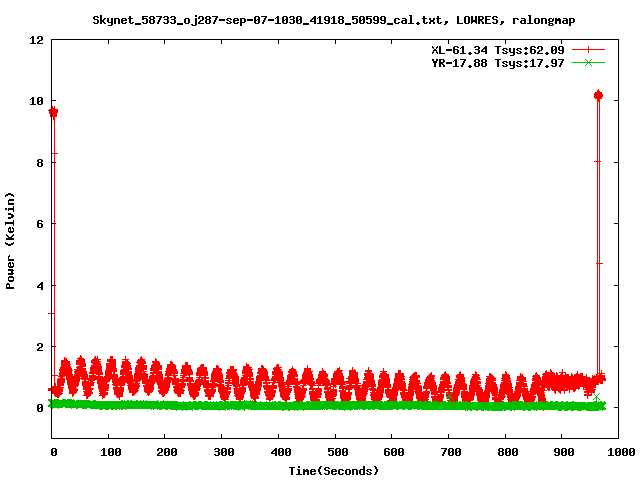
Task: Click the y-axis tick label 10
Action: tap(36, 101)
